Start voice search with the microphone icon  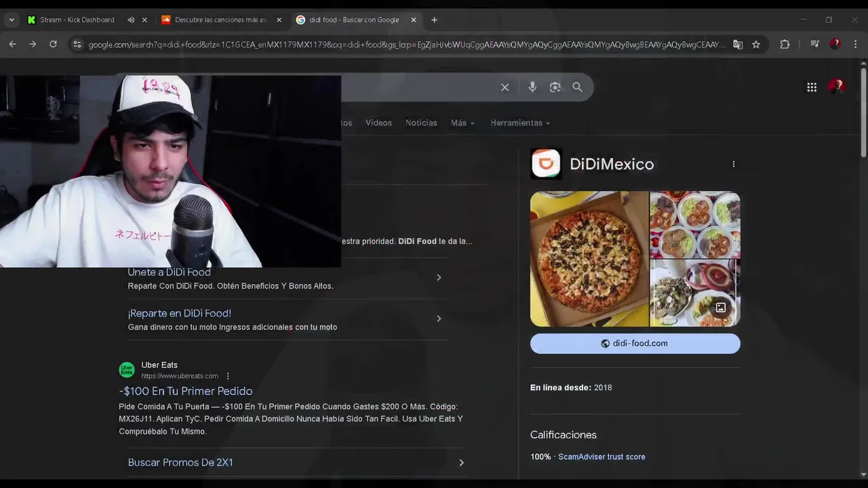coord(532,87)
